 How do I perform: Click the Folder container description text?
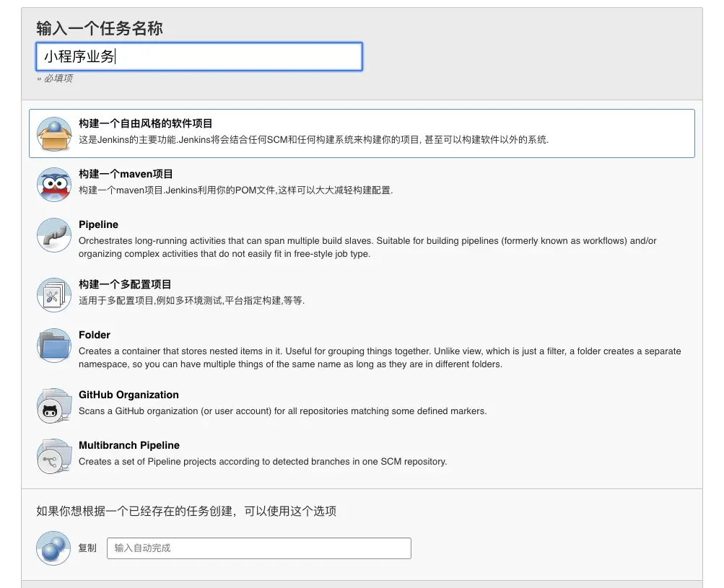click(x=380, y=358)
